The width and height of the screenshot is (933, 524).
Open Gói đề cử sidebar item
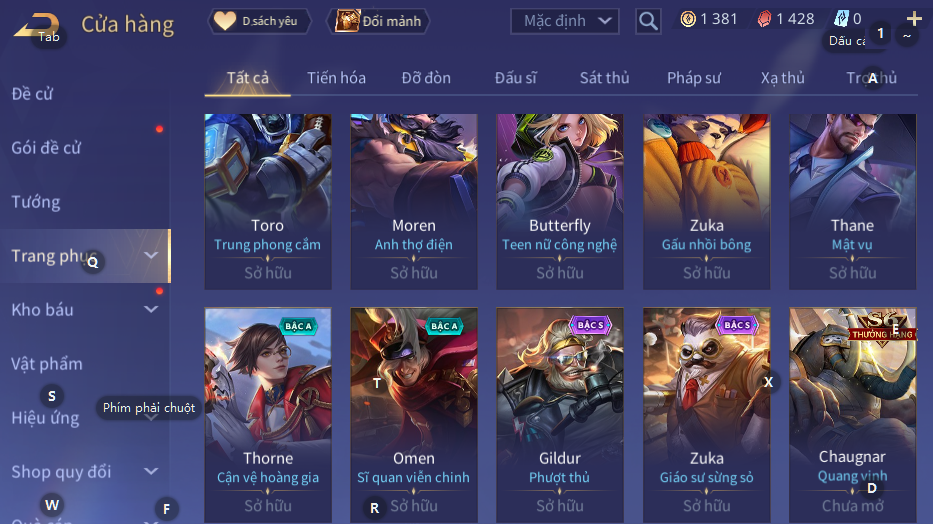[x=46, y=148]
